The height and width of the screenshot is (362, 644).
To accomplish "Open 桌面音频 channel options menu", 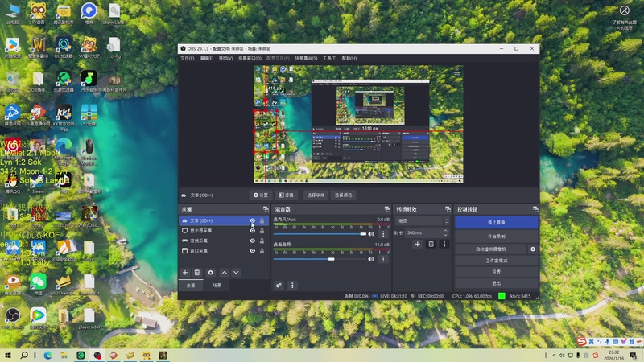I will pyautogui.click(x=383, y=259).
